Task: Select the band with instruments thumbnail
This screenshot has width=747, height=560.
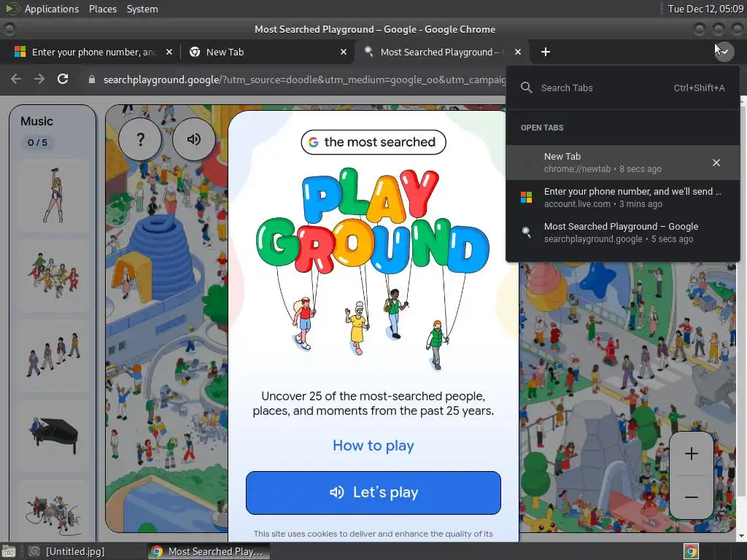Action: pos(54,511)
